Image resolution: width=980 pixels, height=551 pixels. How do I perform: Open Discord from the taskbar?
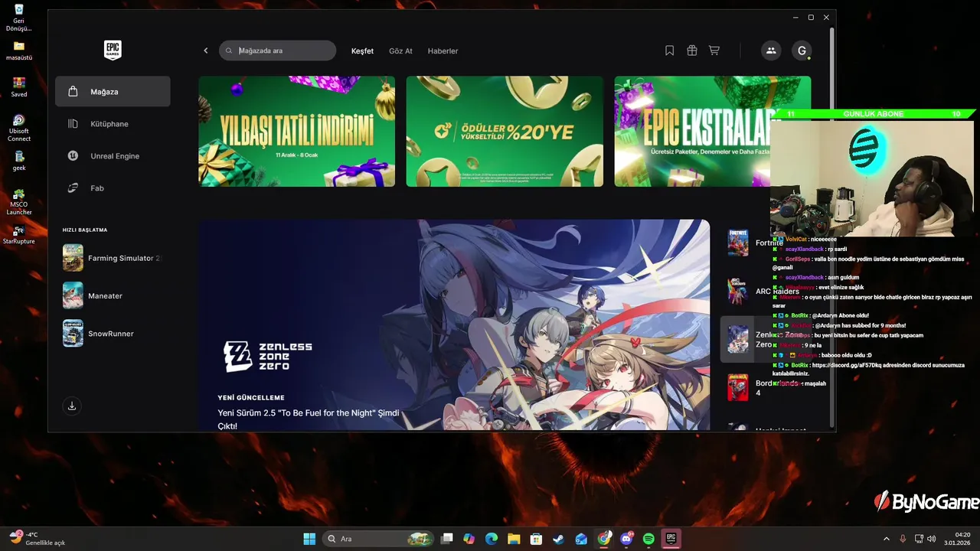pyautogui.click(x=626, y=539)
